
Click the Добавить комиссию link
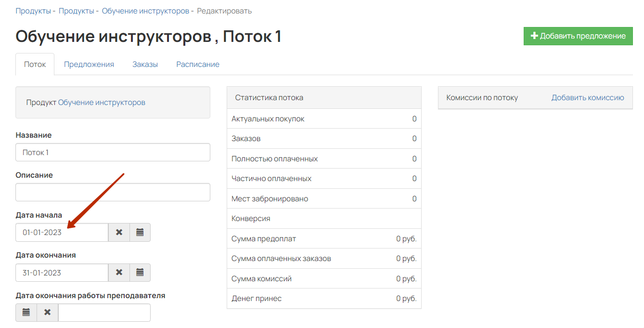coord(587,98)
